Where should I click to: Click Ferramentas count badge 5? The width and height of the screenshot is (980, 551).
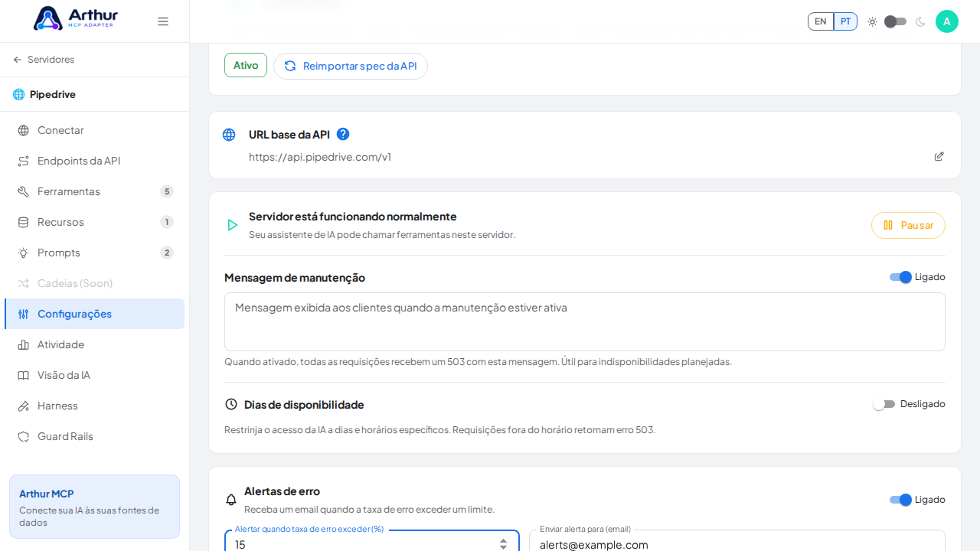pyautogui.click(x=167, y=191)
